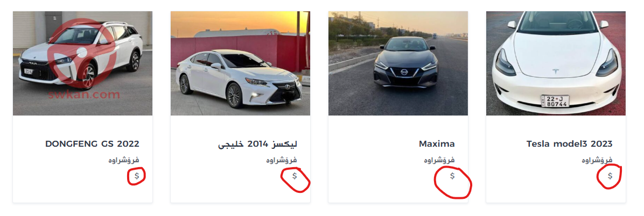Open the dark Nissan Maxima photo

pyautogui.click(x=398, y=63)
